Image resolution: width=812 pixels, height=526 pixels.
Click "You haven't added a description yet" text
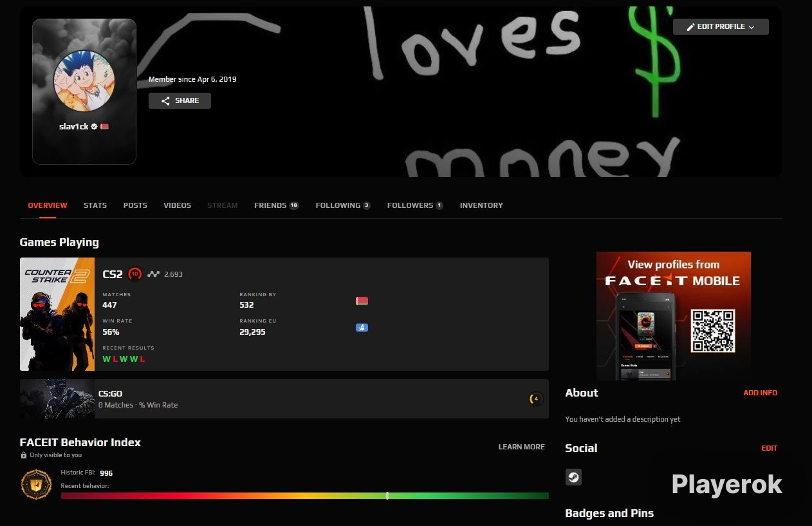[623, 419]
